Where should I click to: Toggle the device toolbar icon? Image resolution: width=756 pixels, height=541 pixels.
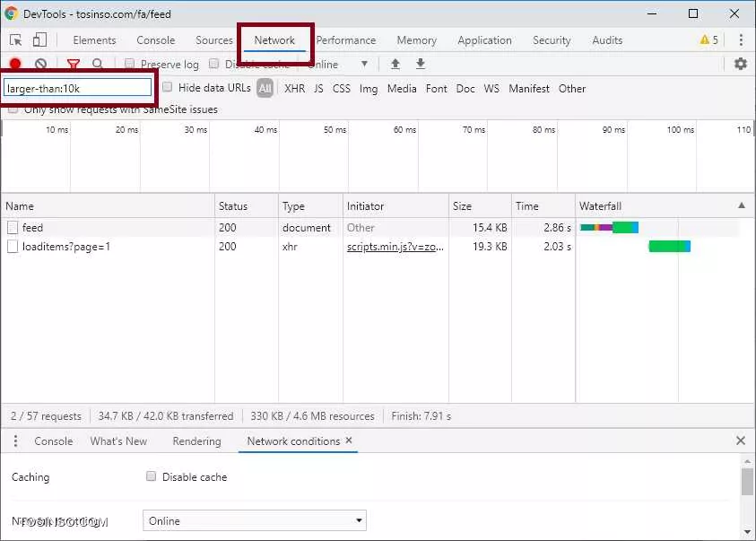pyautogui.click(x=39, y=40)
